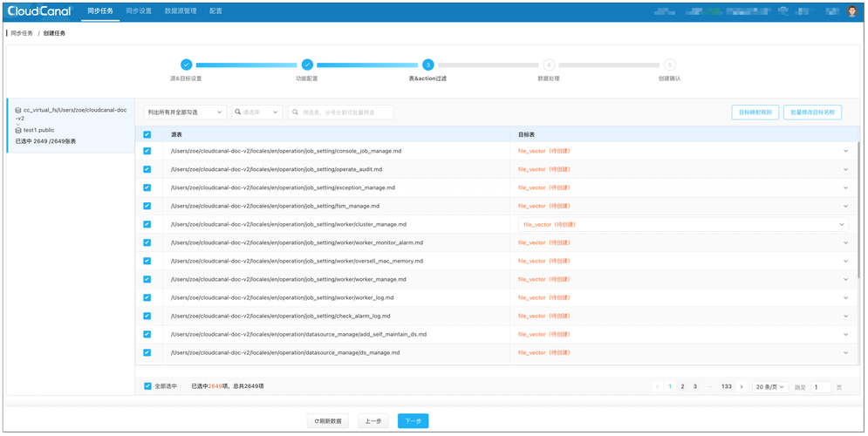Screen dimensions: 868x436
Task: Uncheck the worker_manage.md row checkbox
Action: point(147,279)
